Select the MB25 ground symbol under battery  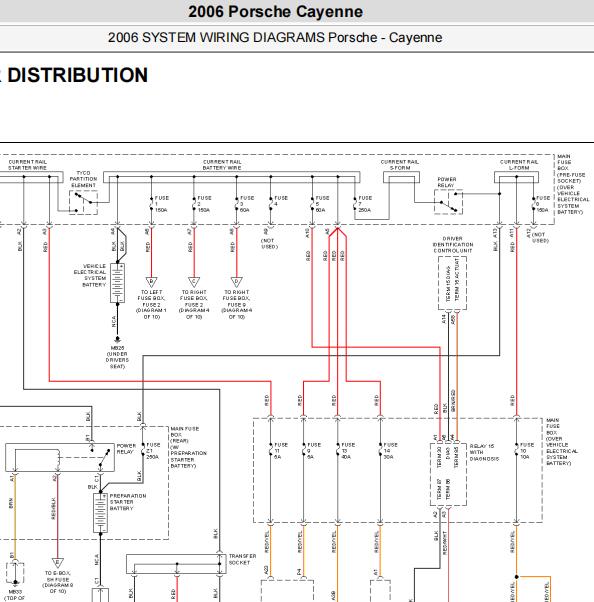point(117,339)
